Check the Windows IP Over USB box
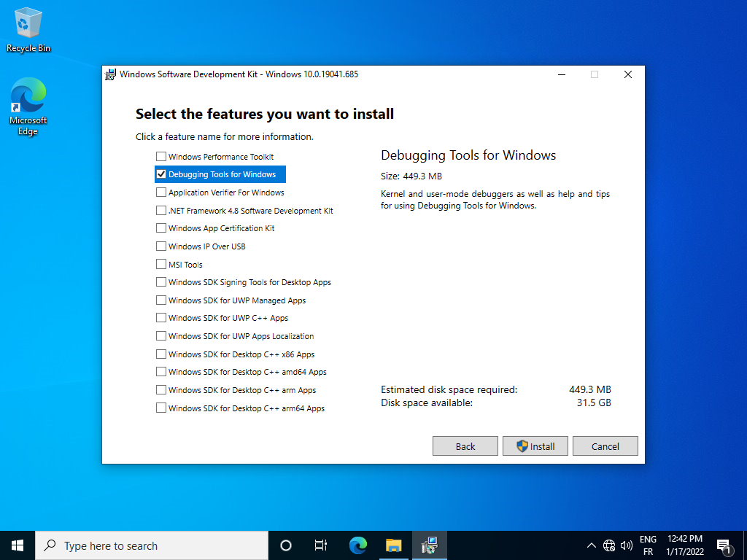Image resolution: width=747 pixels, height=560 pixels. pyautogui.click(x=161, y=246)
